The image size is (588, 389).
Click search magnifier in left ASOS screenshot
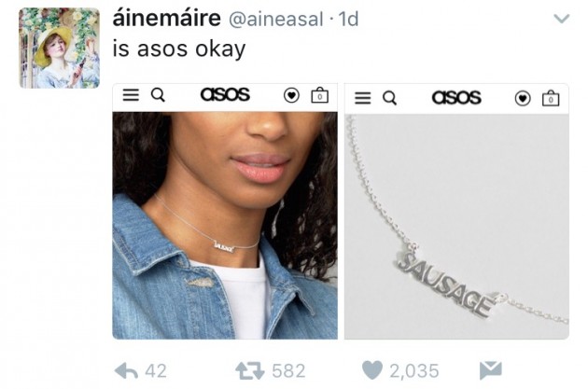[158, 95]
